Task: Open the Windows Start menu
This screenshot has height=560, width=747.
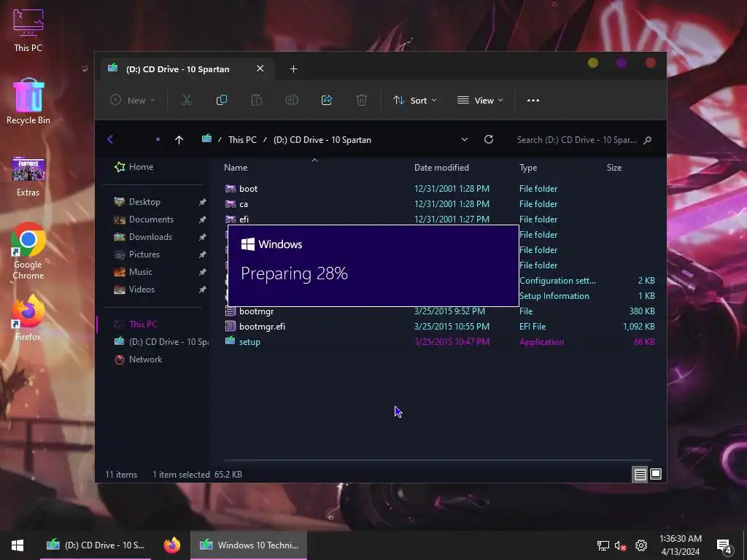Action: pyautogui.click(x=18, y=545)
